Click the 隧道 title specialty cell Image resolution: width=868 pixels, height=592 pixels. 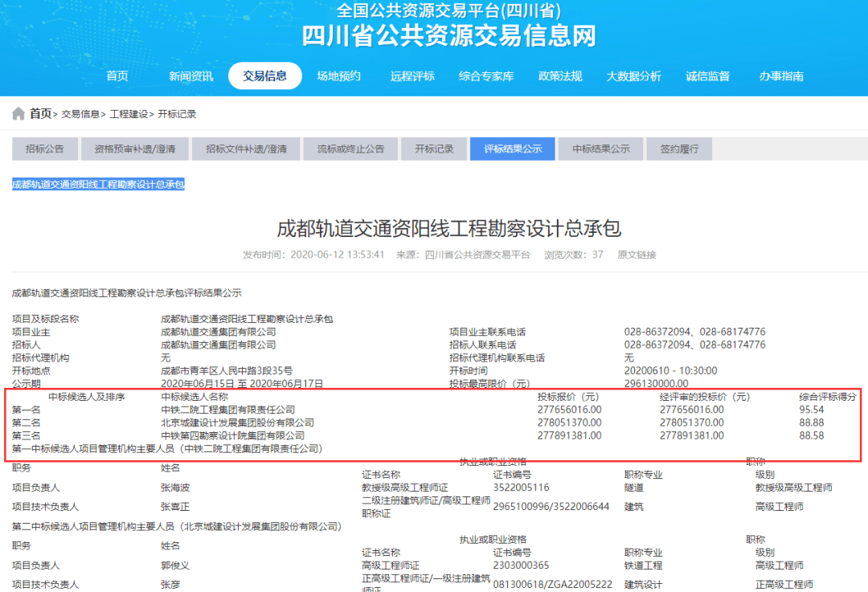tap(634, 488)
